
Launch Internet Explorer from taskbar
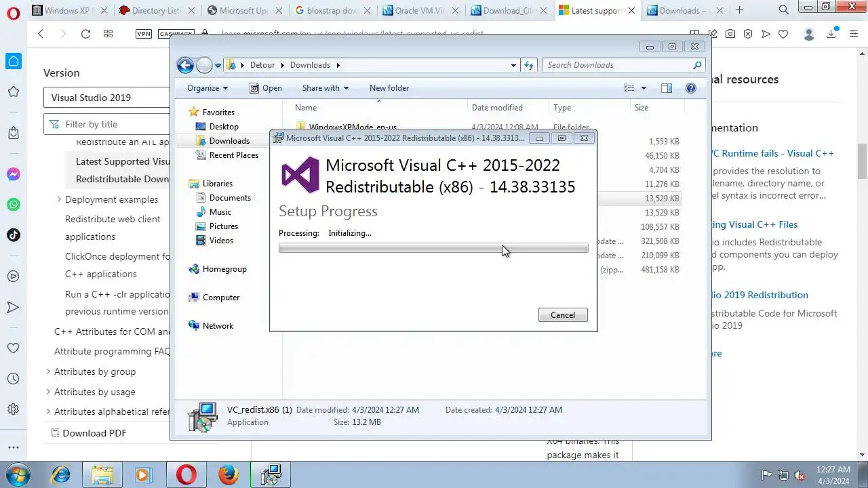coord(60,474)
